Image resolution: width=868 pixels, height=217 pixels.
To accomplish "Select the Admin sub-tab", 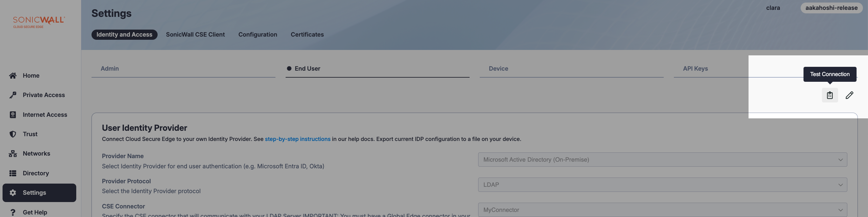I will [x=110, y=68].
